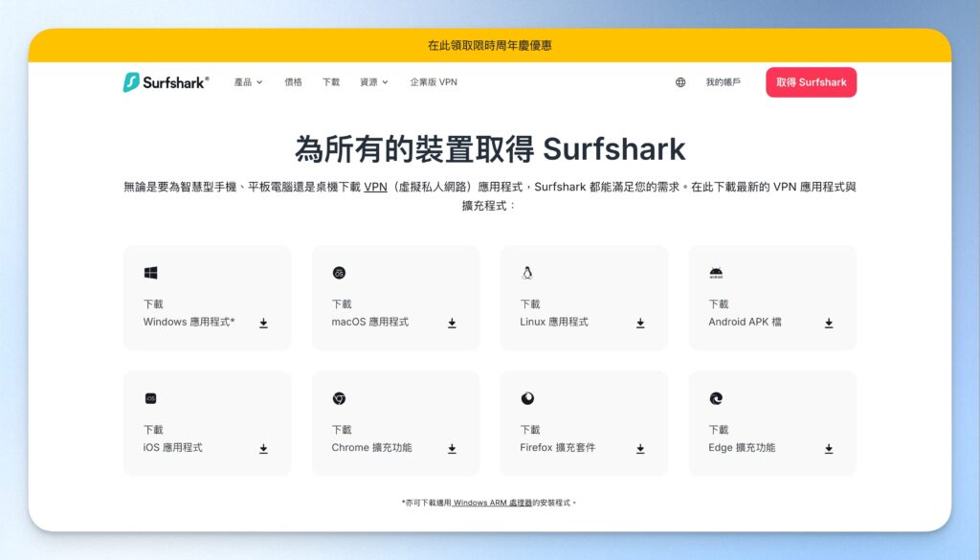Click download arrow for iOS 應用程式

point(264,449)
